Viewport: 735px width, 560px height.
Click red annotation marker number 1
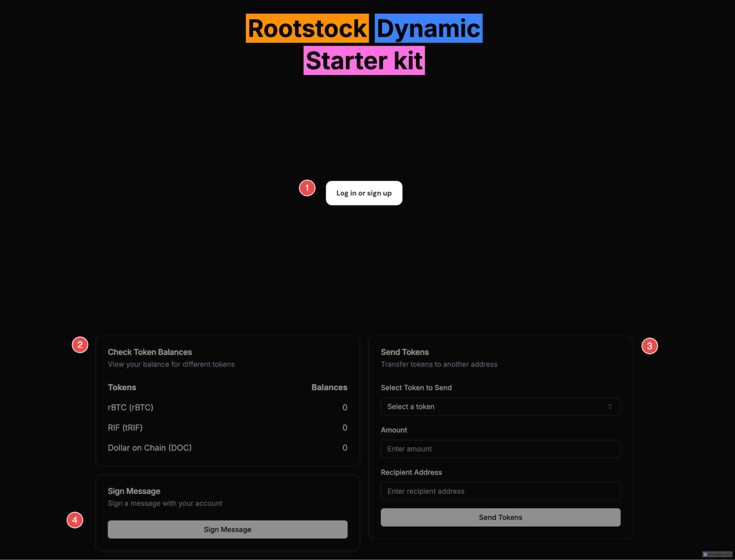tap(307, 188)
